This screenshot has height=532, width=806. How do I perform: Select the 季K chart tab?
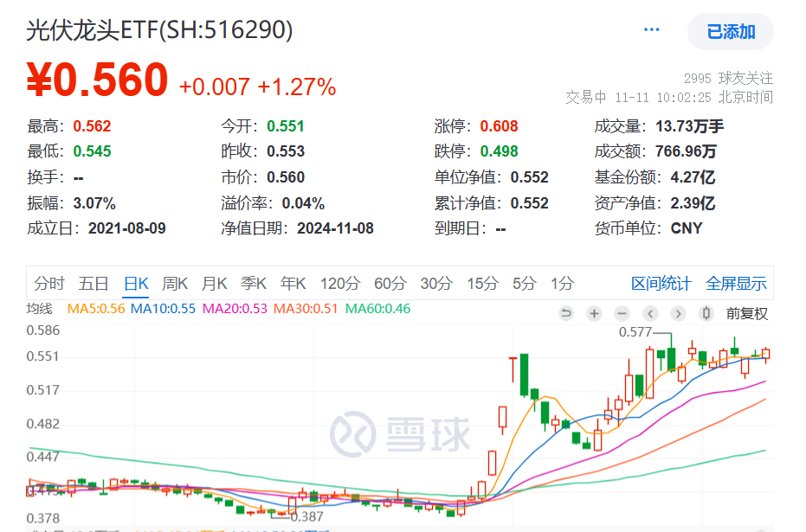coord(254,284)
